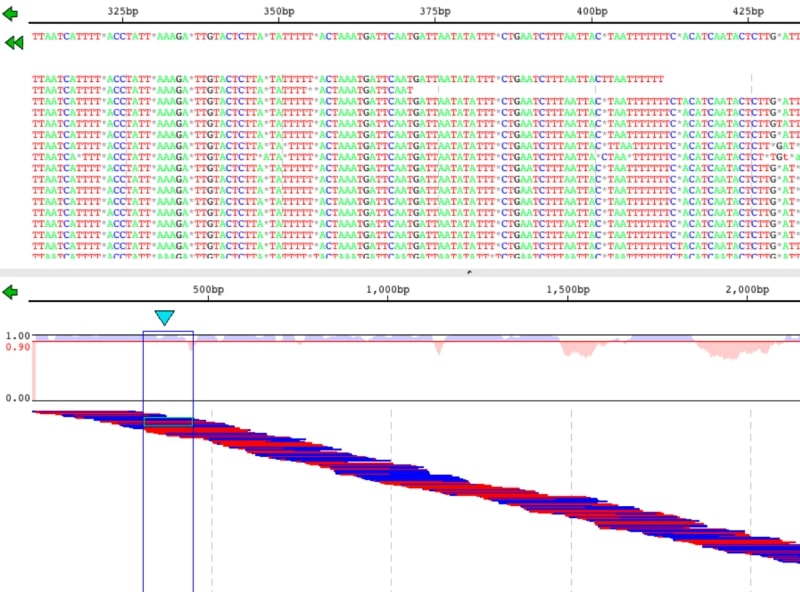Click the red 0.90 threshold label
Screen dimensions: 800x592
pyautogui.click(x=17, y=347)
